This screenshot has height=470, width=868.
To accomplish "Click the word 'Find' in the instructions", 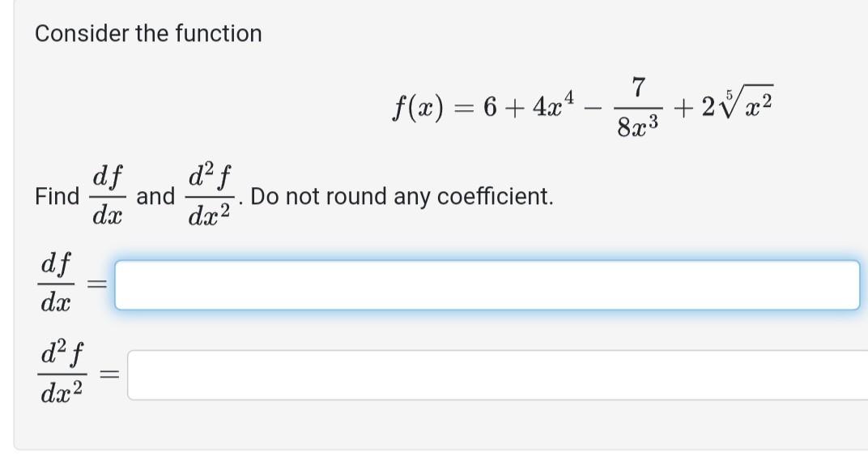I will tap(57, 194).
